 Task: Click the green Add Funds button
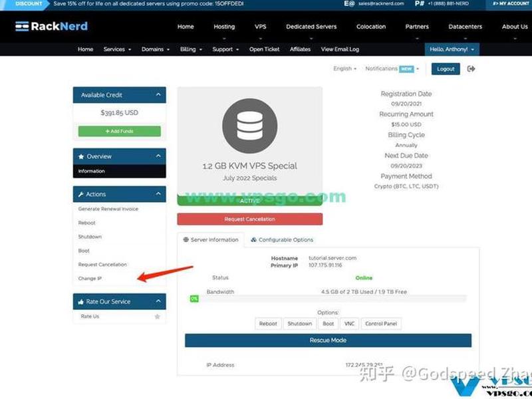tap(120, 131)
